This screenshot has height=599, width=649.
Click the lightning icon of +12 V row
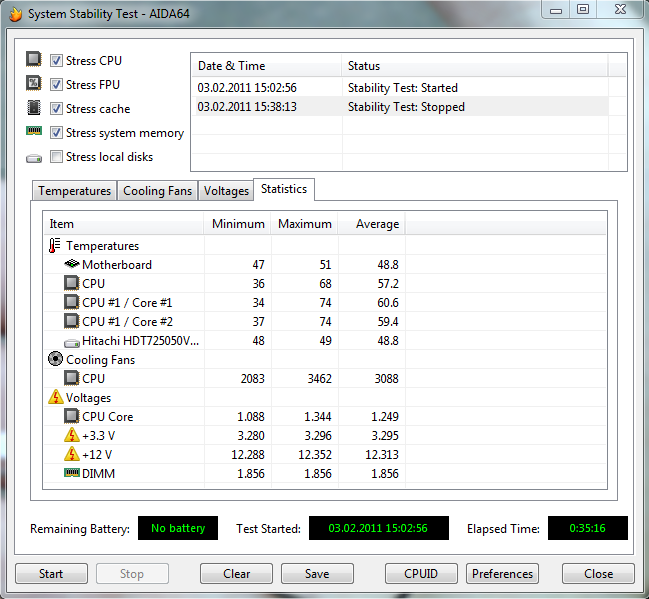pos(72,454)
